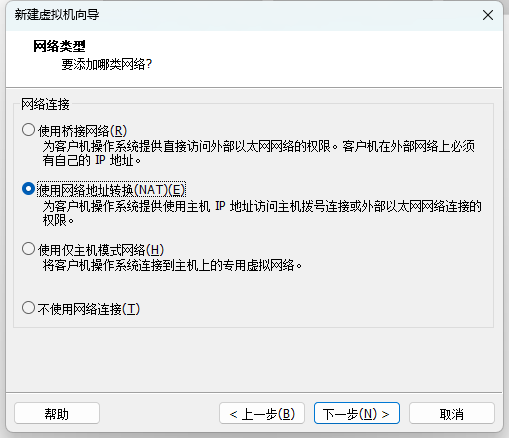This screenshot has height=438, width=509.
Task: Continue with the 下一步(N) button
Action: point(357,413)
